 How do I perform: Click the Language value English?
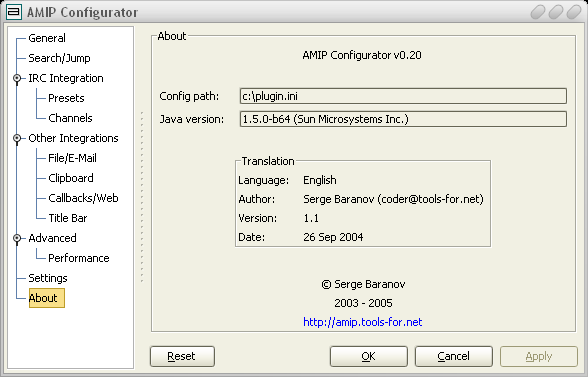[x=320, y=180]
